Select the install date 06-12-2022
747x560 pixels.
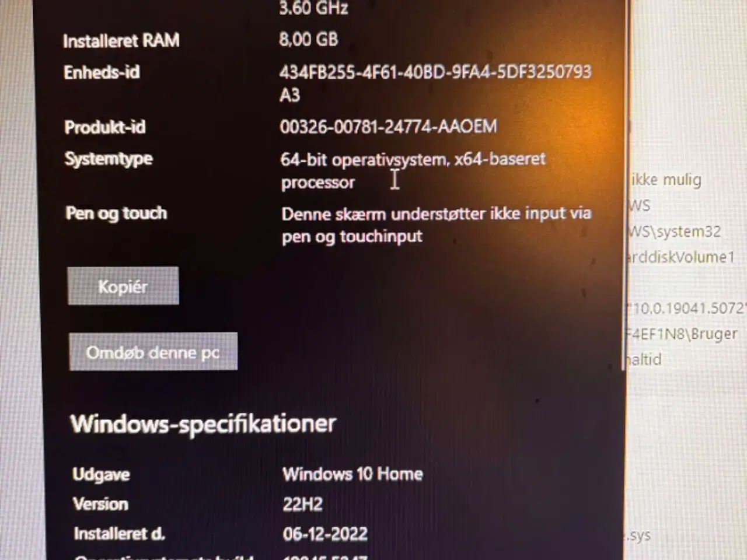pyautogui.click(x=325, y=534)
